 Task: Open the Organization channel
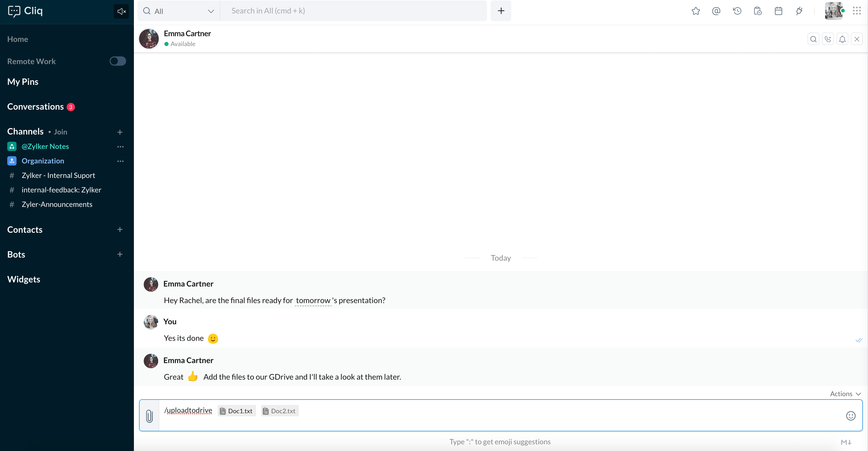43,161
